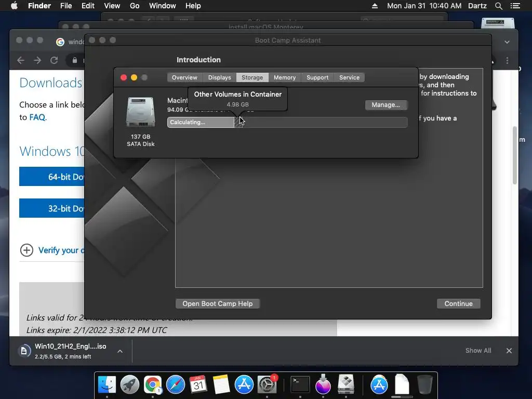This screenshot has width=532, height=399.
Task: Click the Chrome page vertical scrollbar
Action: tap(515, 155)
